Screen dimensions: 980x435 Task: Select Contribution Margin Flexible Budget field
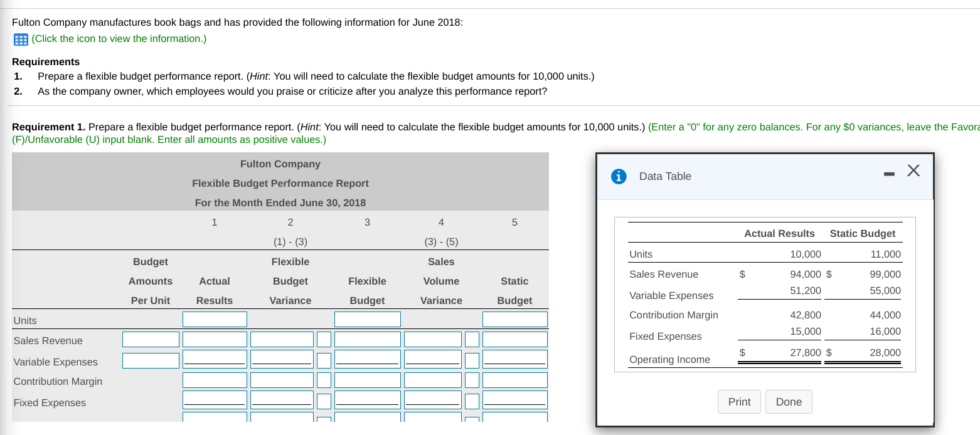[367, 380]
